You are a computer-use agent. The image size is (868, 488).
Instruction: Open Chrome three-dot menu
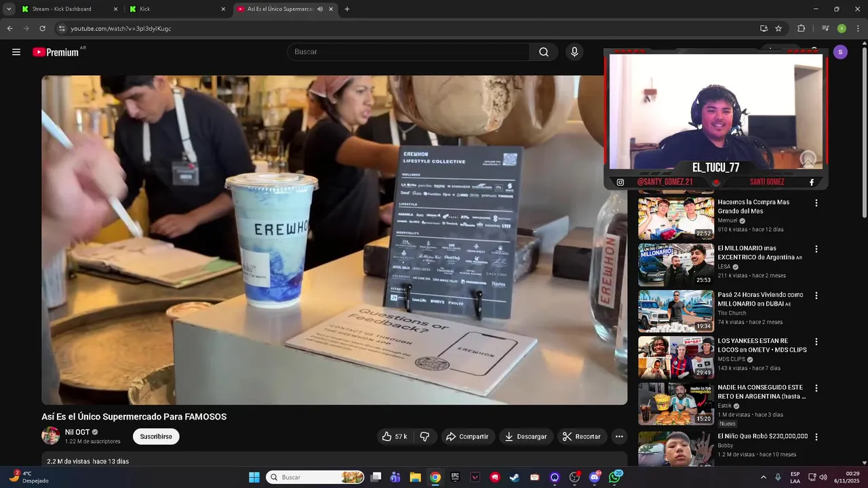859,28
